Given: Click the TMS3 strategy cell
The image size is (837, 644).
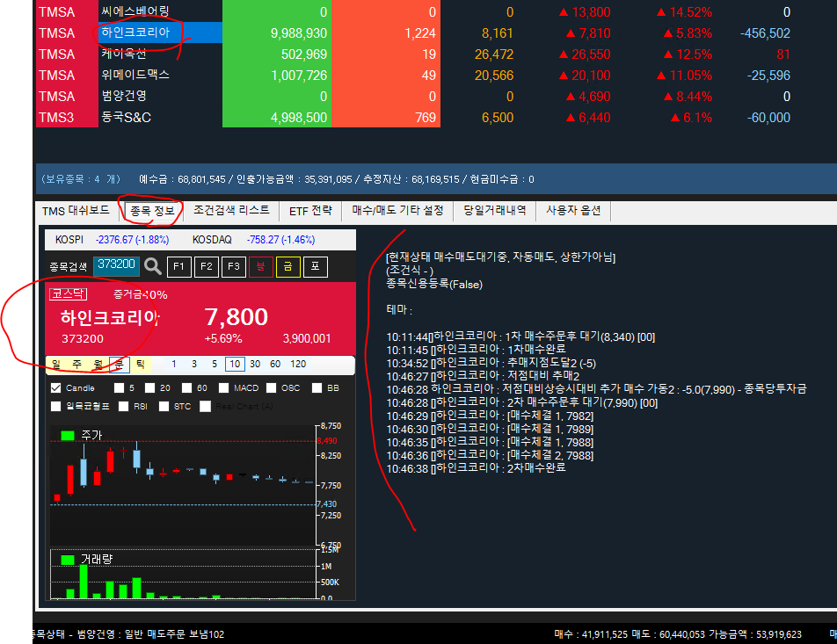Looking at the screenshot, I should click(x=67, y=118).
